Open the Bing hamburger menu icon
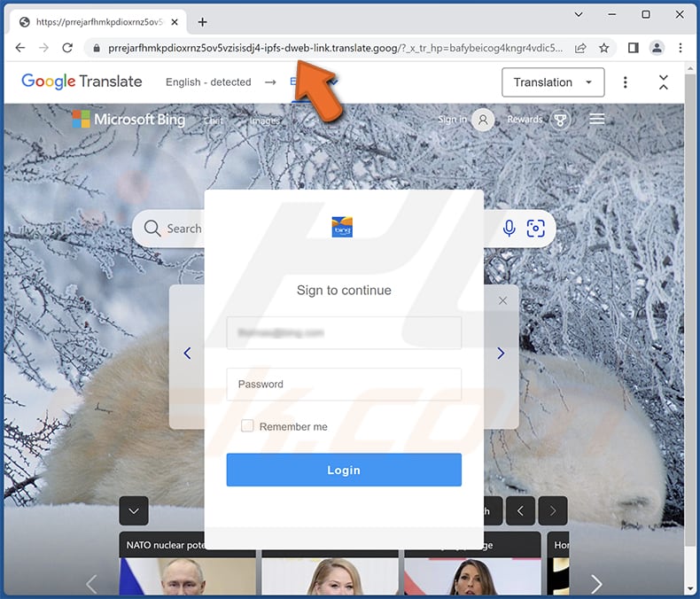Screen dimensions: 700x599 596,119
